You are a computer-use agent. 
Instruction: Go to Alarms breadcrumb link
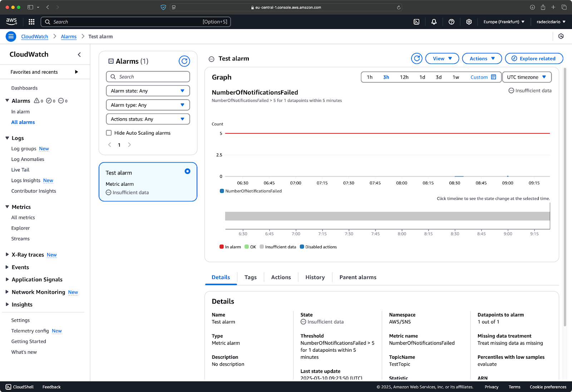pos(69,36)
